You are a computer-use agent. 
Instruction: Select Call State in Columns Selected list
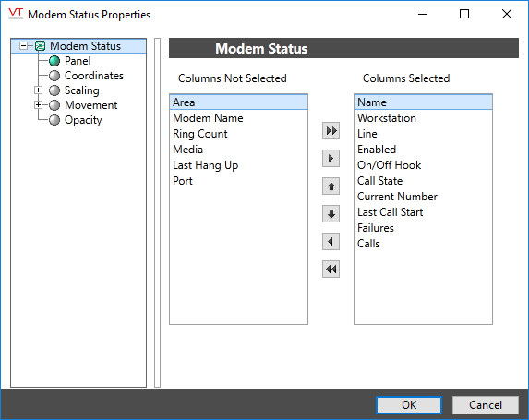[423, 181]
